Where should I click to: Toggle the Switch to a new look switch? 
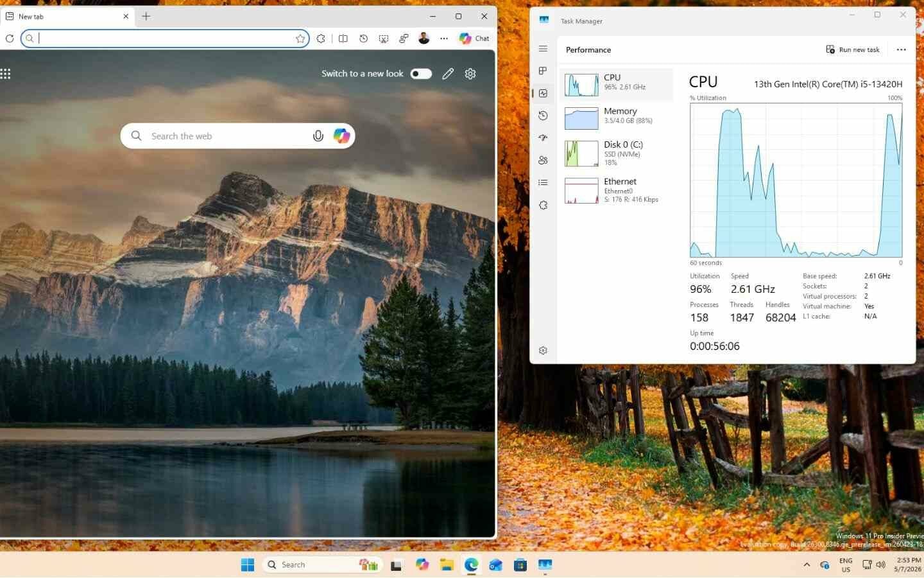pos(421,74)
